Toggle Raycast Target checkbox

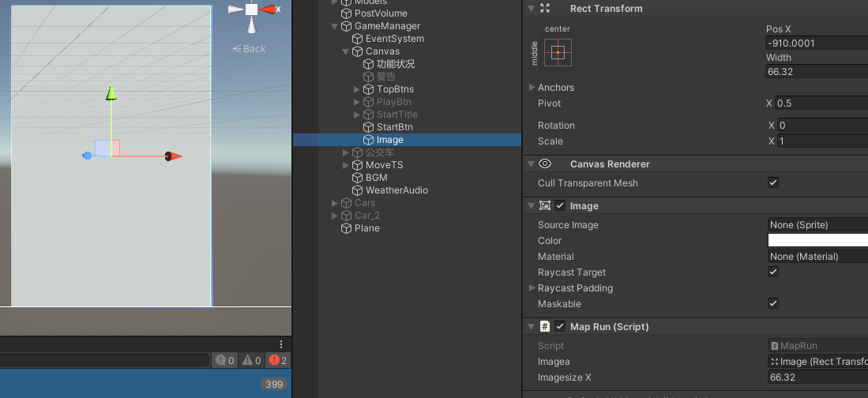coord(773,272)
